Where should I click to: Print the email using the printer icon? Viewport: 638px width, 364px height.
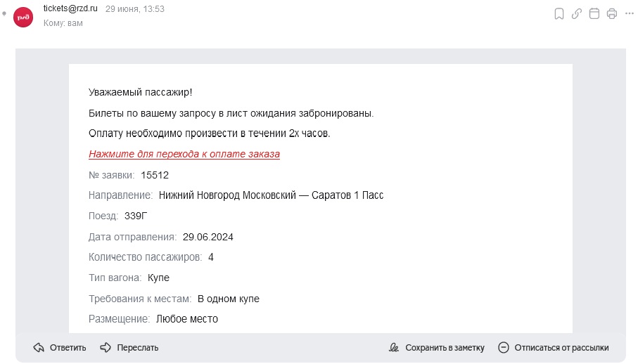(612, 13)
